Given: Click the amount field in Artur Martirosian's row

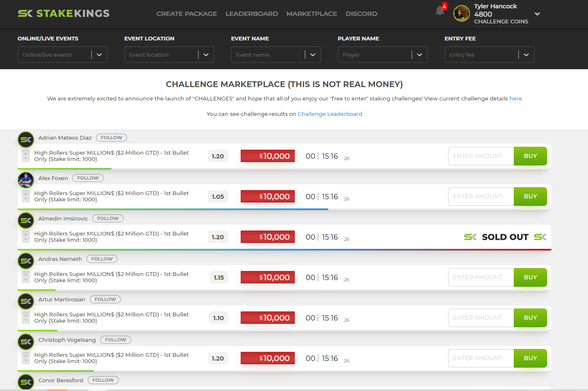Looking at the screenshot, I should pyautogui.click(x=481, y=318).
